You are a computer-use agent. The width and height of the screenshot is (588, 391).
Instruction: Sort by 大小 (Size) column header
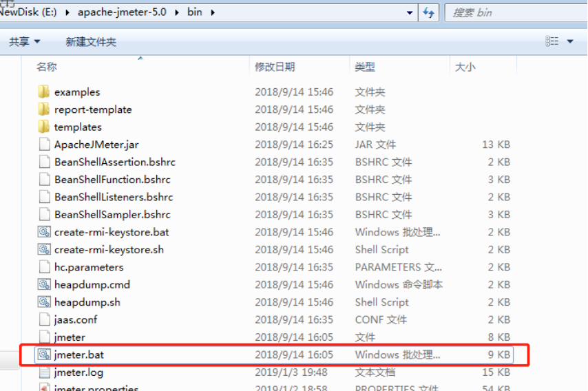(x=465, y=67)
